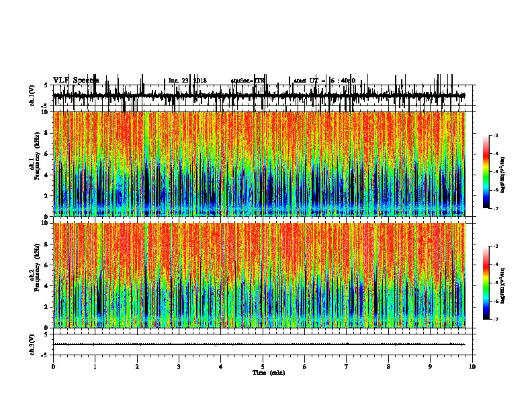Click the flat ch.3 voltage trace
The height and width of the screenshot is (411, 532).
pyautogui.click(x=259, y=345)
